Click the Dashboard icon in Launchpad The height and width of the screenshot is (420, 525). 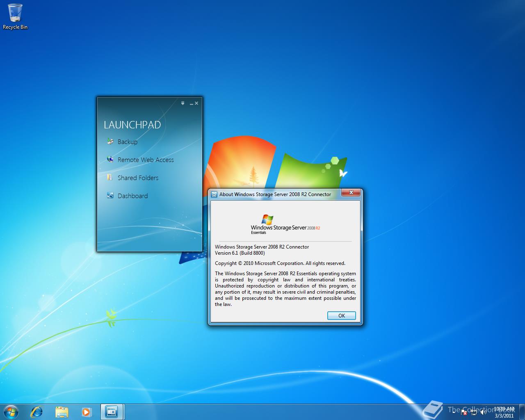click(x=110, y=195)
